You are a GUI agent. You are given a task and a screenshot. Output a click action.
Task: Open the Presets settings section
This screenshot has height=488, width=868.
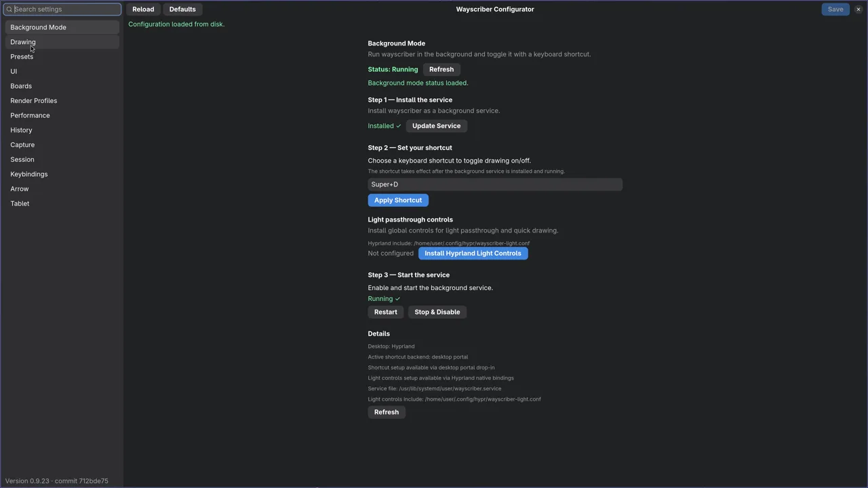62,57
